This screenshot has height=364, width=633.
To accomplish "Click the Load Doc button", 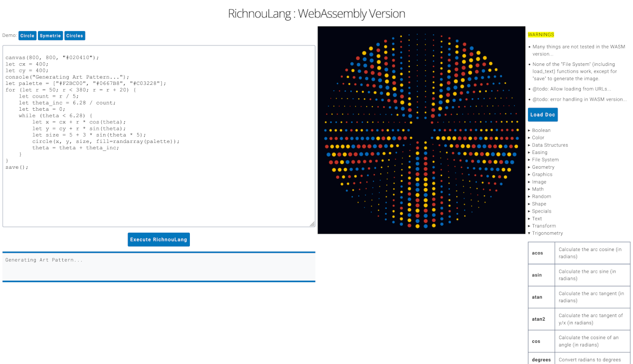I will pyautogui.click(x=542, y=115).
